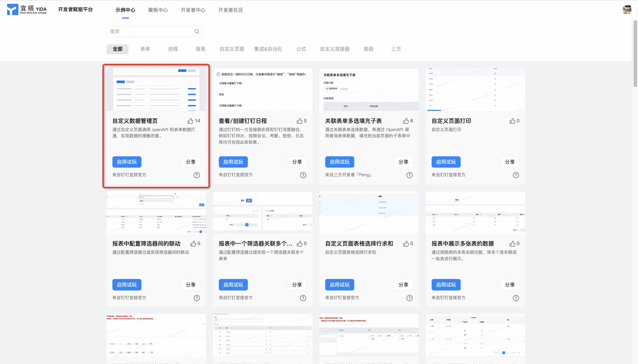Viewport: 638px width, 364px height.
Task: Like the 自定义数据管理页 example
Action: tap(190, 121)
